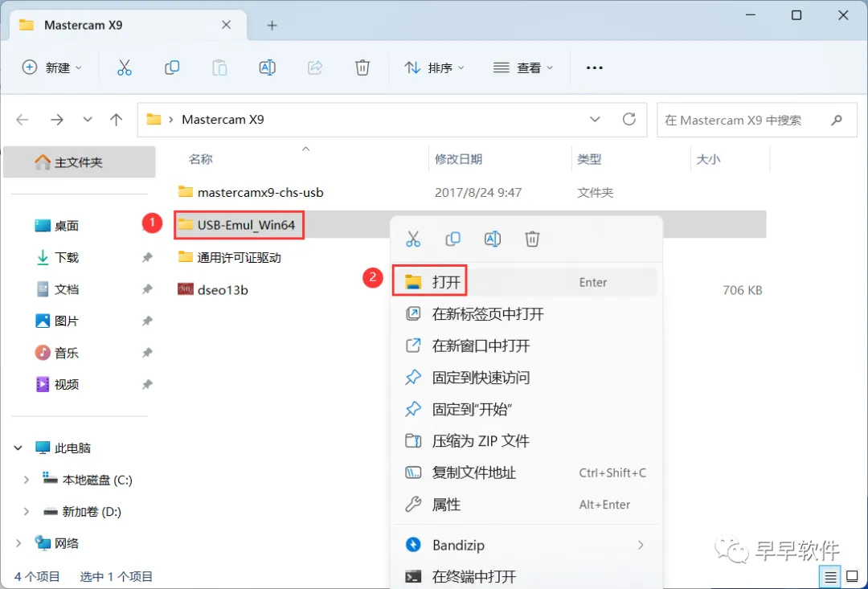This screenshot has height=589, width=868.
Task: Click the Paste icon in the toolbar
Action: coord(219,67)
